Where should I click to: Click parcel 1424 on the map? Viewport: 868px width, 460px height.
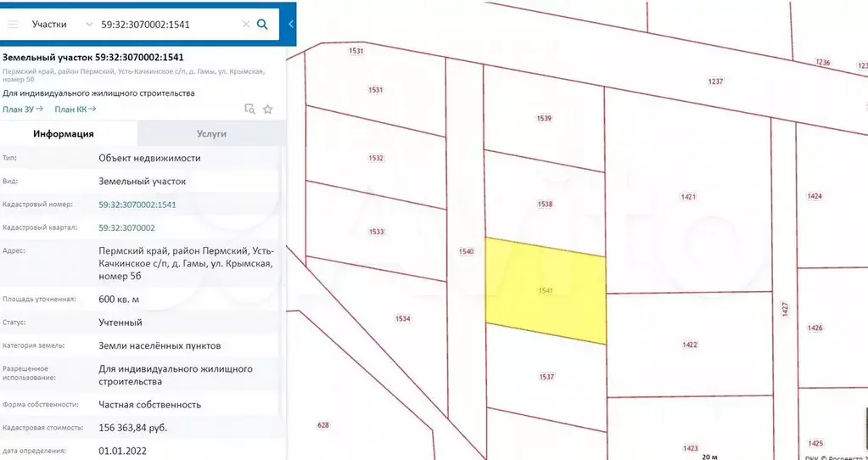coord(815,196)
